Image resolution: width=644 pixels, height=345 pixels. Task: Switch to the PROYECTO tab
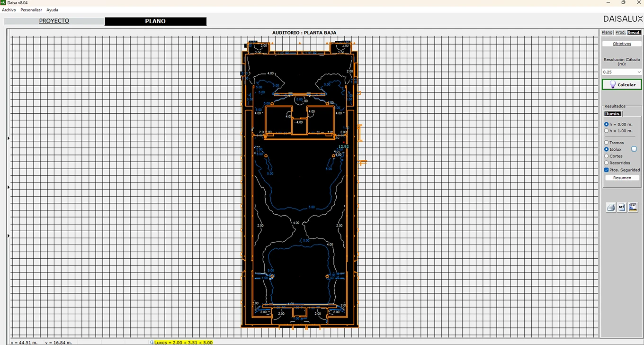click(x=54, y=21)
